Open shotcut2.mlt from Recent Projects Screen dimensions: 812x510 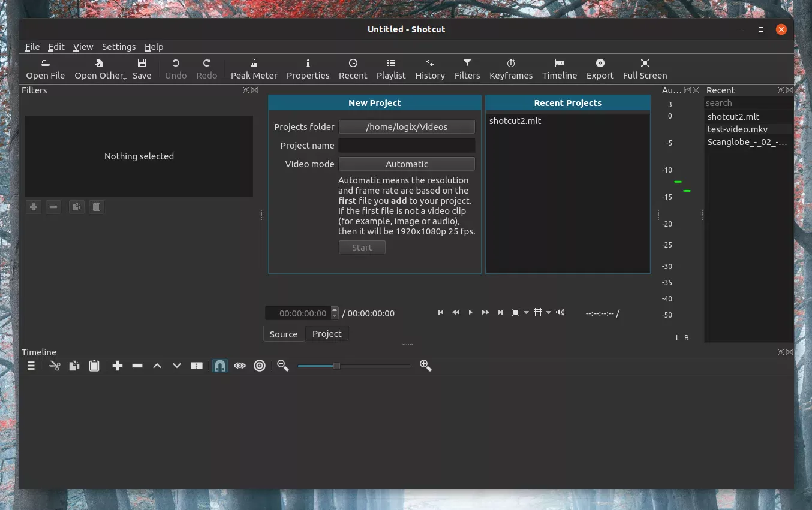click(x=515, y=121)
